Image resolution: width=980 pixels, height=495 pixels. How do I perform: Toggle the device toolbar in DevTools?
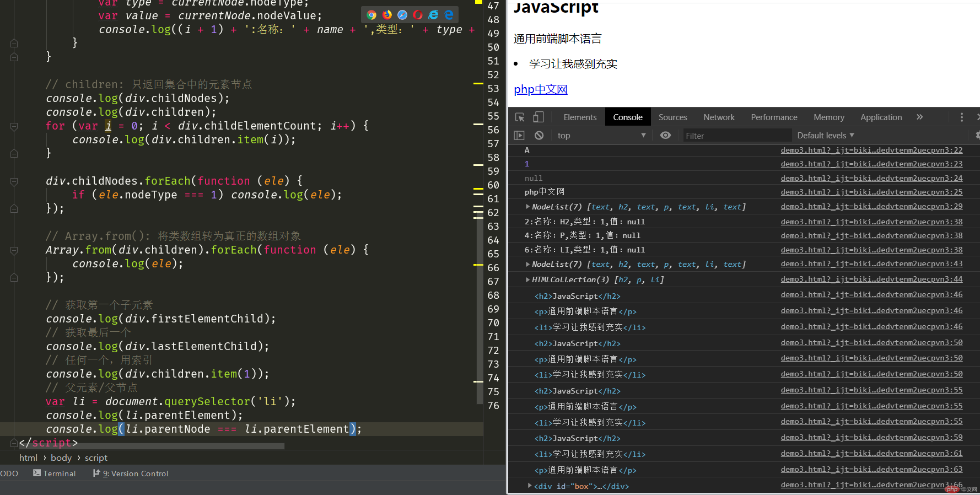[x=538, y=117]
